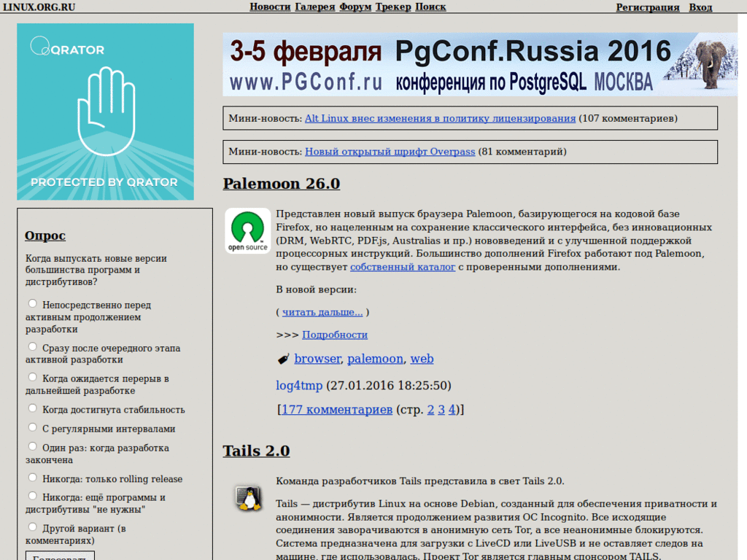
Task: Click the Вход login link
Action: (700, 7)
